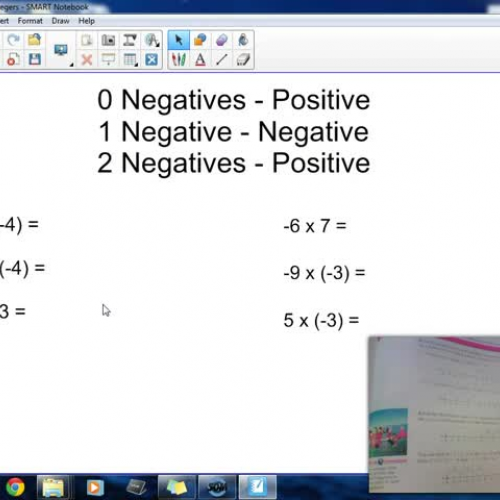
Task: Open the Properties tool icon
Action: [243, 60]
